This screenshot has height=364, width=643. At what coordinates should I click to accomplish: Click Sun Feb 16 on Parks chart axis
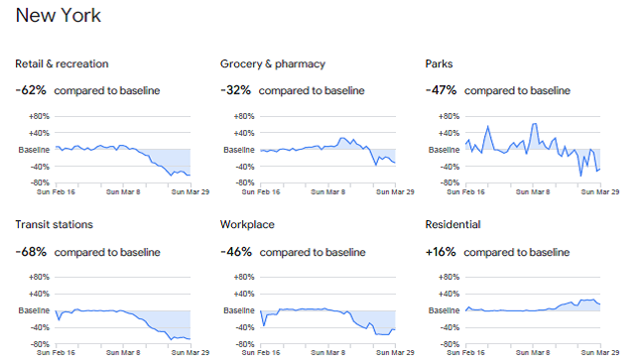(465, 191)
